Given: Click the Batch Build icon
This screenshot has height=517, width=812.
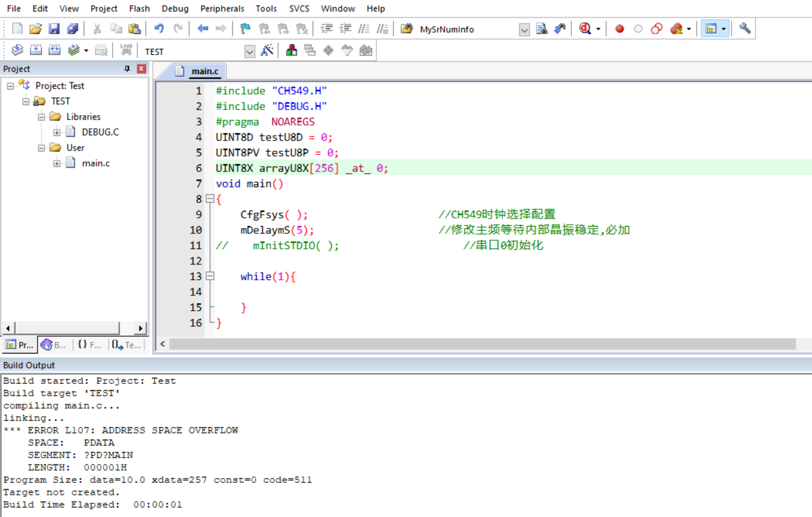Looking at the screenshot, I should 74,51.
